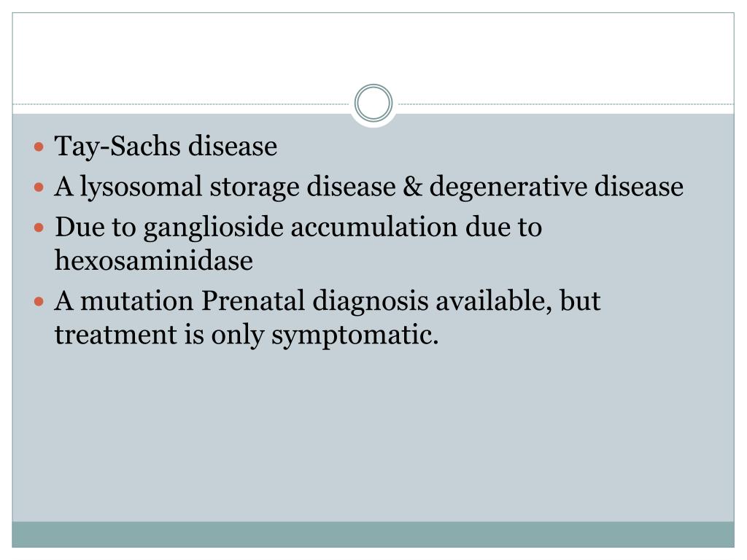Click the word 'ganglioside'
Image resolution: width=747 pixels, height=560 pixels.
click(214, 227)
